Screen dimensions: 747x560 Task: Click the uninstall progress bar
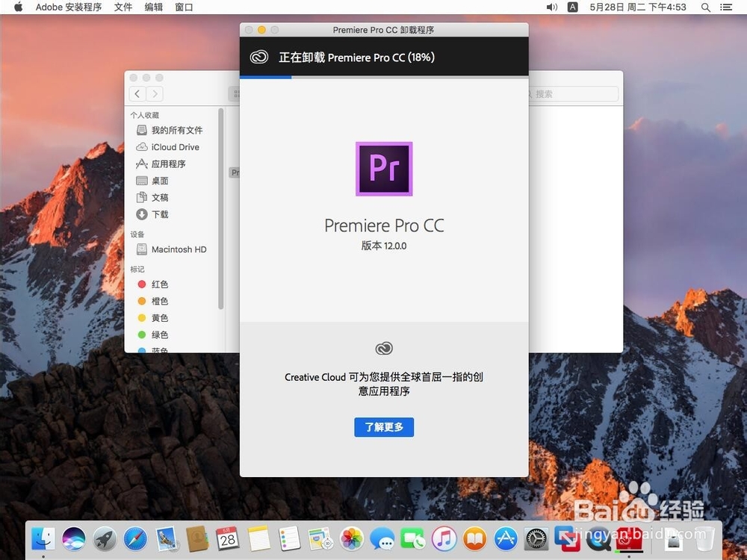point(384,77)
